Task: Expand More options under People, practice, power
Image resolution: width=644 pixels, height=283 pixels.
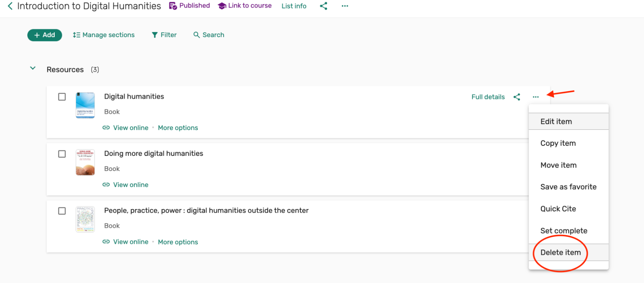Action: point(178,242)
